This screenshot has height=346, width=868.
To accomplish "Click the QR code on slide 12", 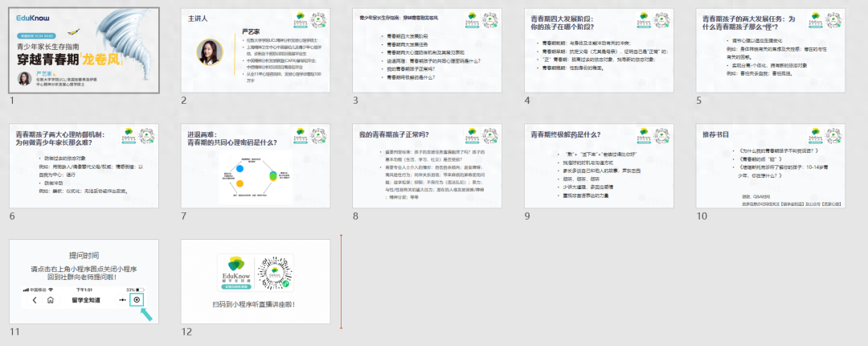I will click(273, 274).
